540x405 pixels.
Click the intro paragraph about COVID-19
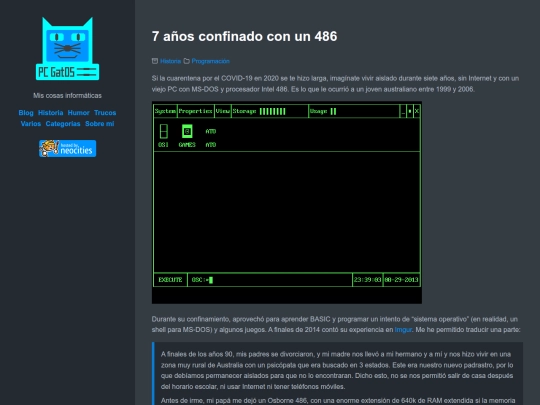click(335, 84)
